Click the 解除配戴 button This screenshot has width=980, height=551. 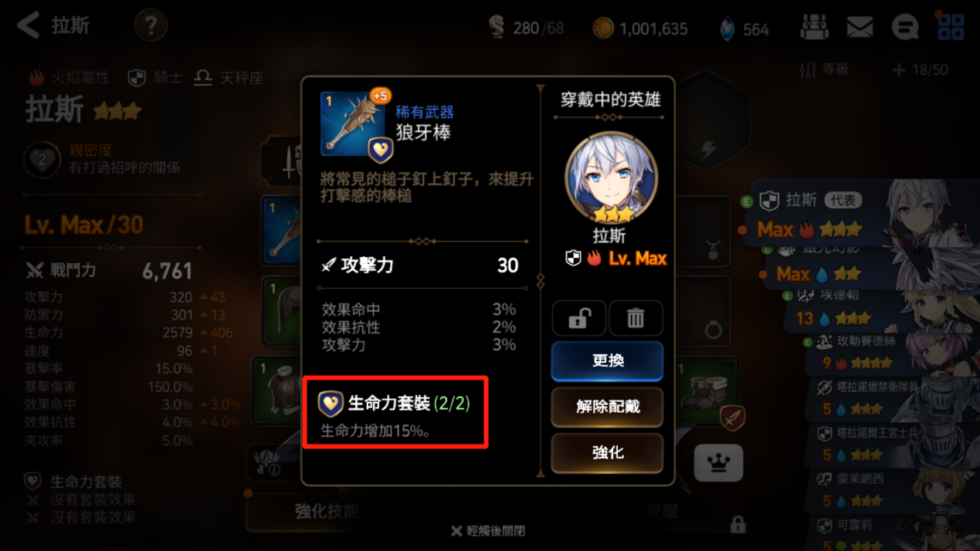tap(607, 407)
